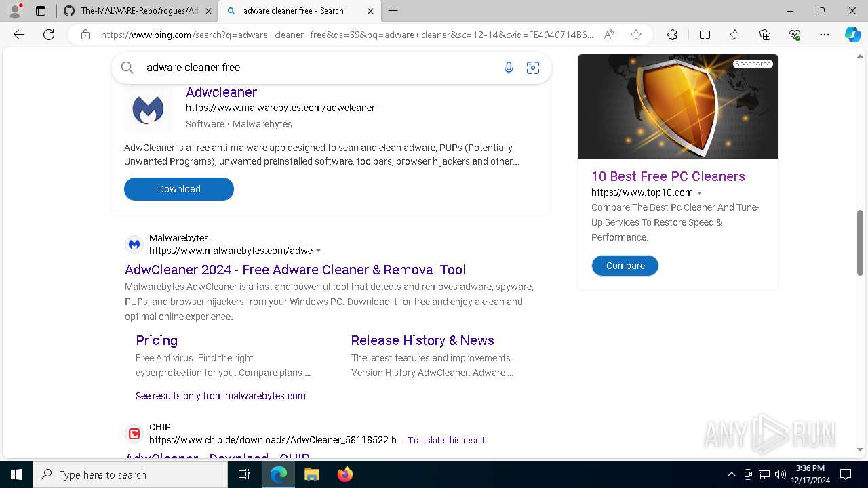Show hidden system tray icons
Screen dimensions: 868x488
point(731,474)
